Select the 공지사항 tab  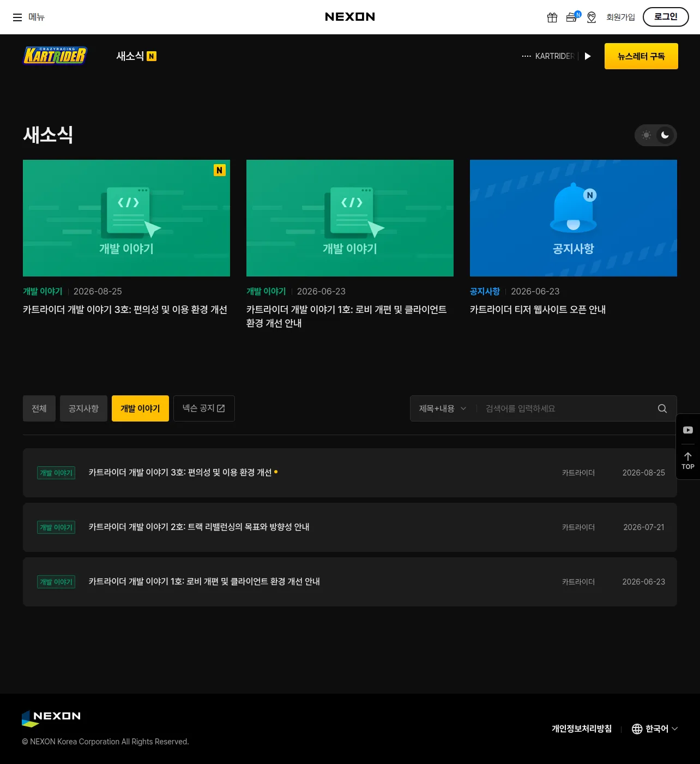[x=83, y=408]
